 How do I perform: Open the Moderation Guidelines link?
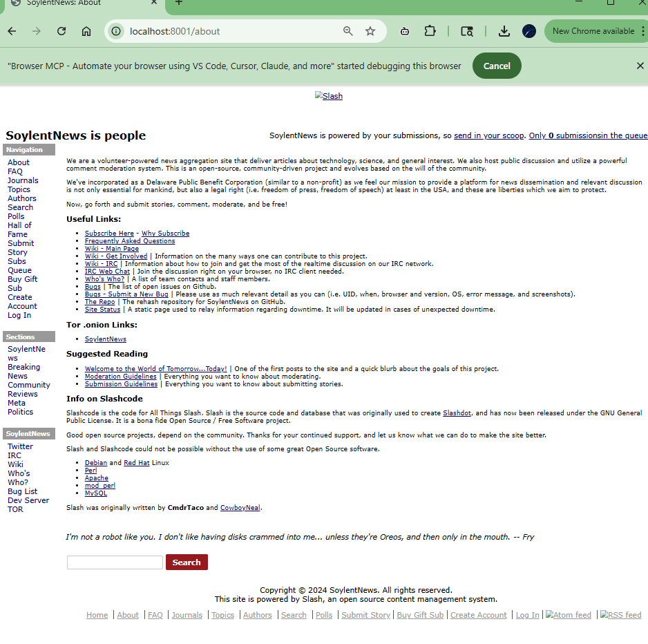[x=121, y=377]
